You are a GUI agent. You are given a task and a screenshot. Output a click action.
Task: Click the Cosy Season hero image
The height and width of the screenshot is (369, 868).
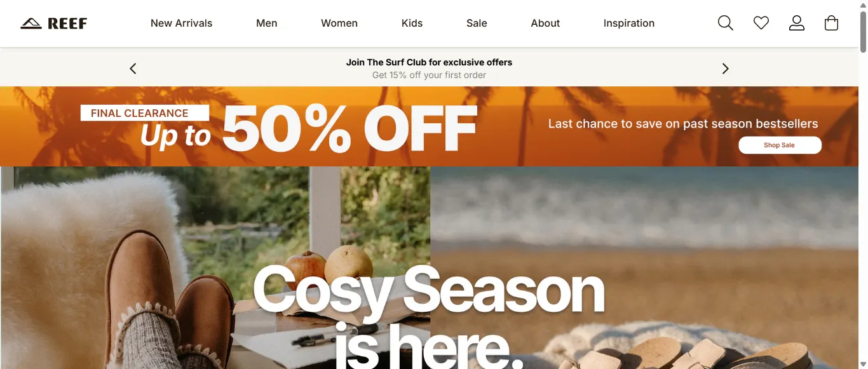click(x=429, y=267)
